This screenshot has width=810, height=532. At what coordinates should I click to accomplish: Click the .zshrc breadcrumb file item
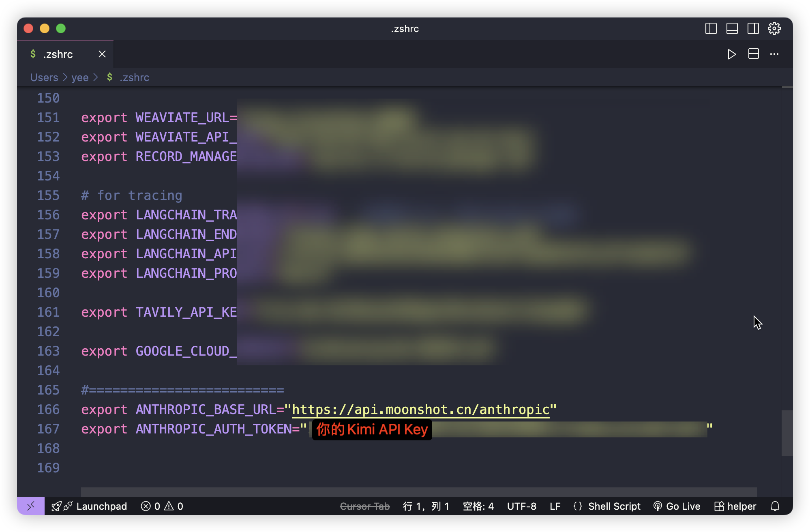[134, 77]
